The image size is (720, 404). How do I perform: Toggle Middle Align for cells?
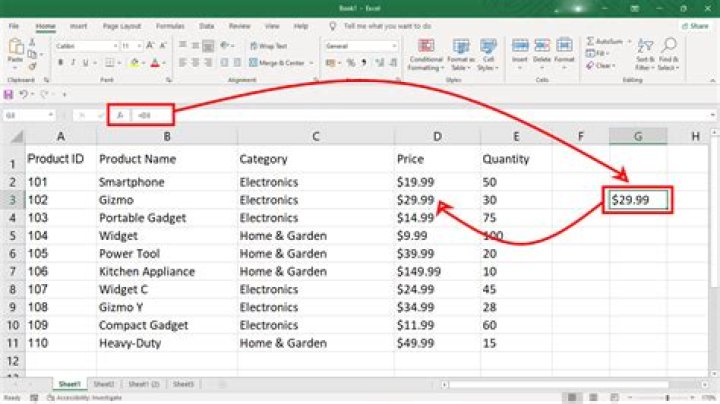(196, 45)
